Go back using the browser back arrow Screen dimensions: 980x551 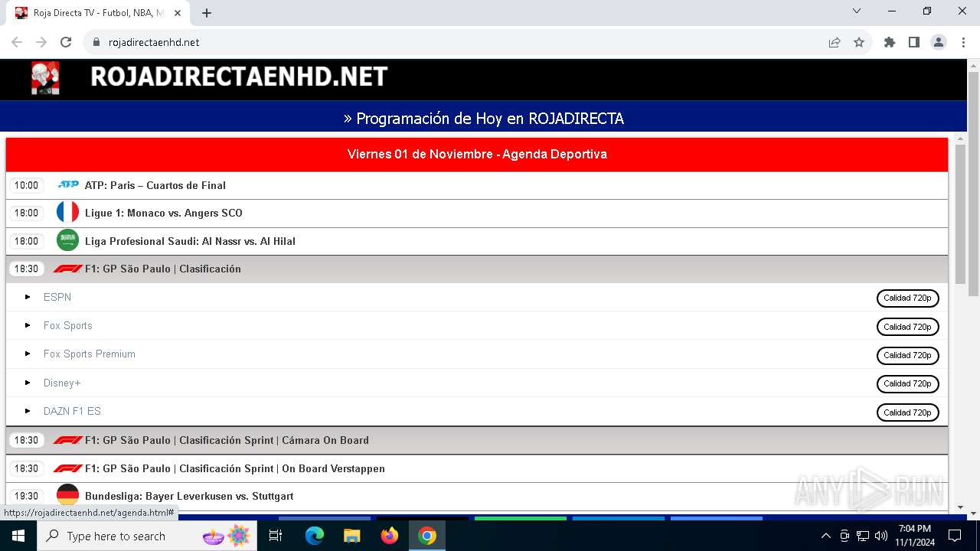[17, 42]
